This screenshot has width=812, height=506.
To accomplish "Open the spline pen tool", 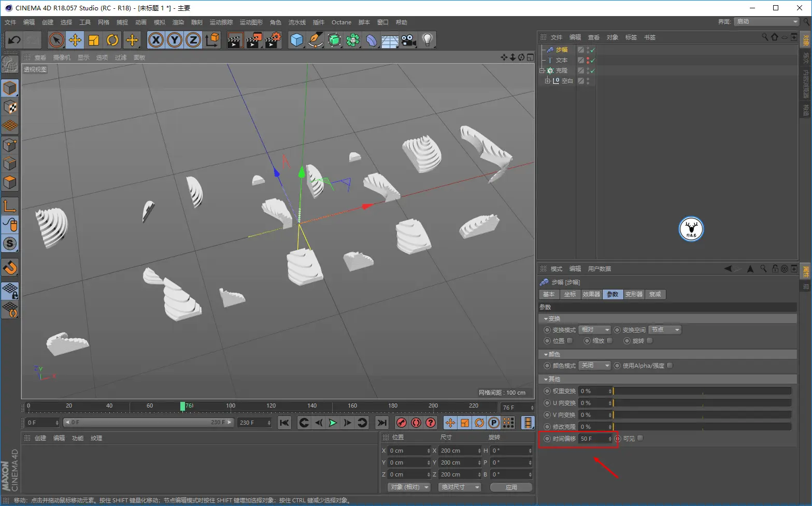I will (316, 40).
